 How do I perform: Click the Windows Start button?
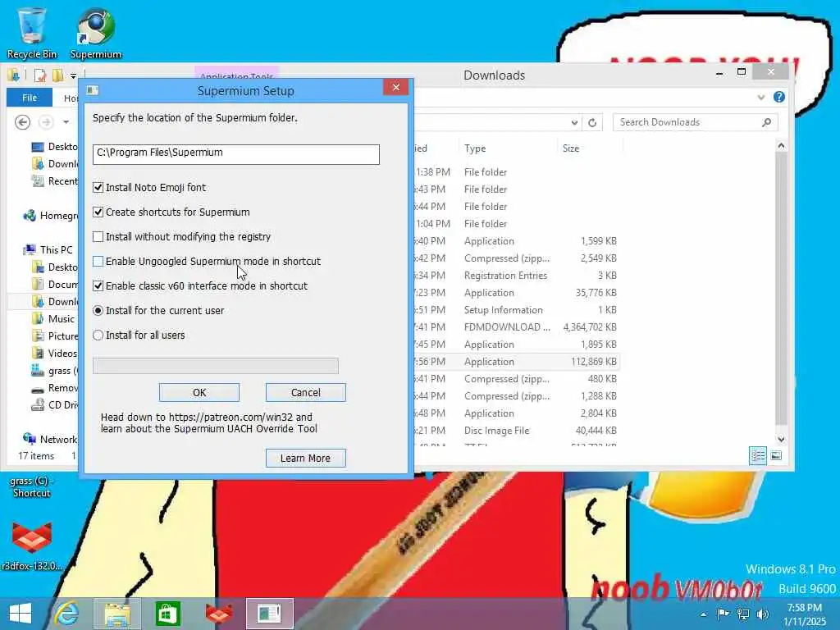pos(21,614)
